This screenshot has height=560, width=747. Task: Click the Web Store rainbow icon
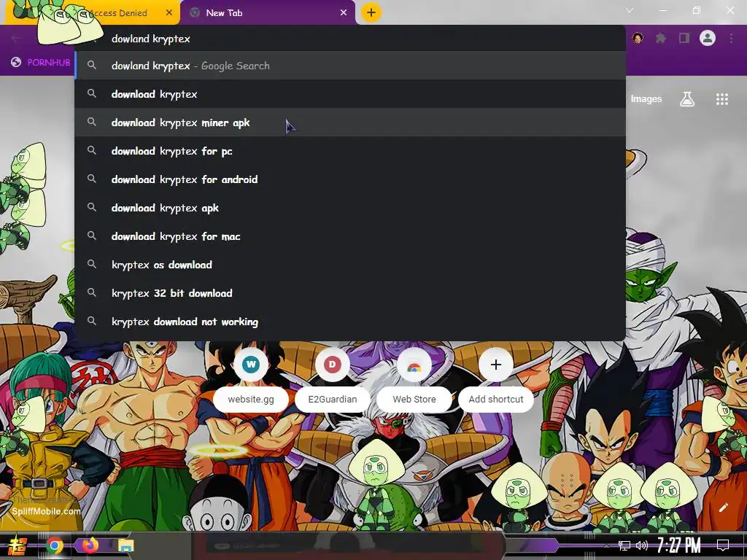click(x=414, y=365)
